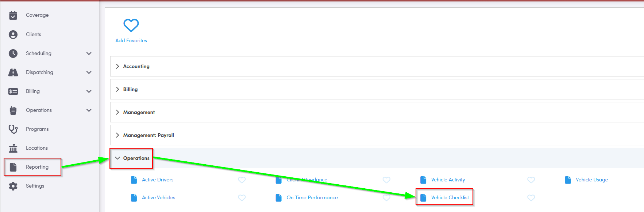The image size is (644, 212).
Task: Open the On Time Performance report
Action: click(x=312, y=197)
